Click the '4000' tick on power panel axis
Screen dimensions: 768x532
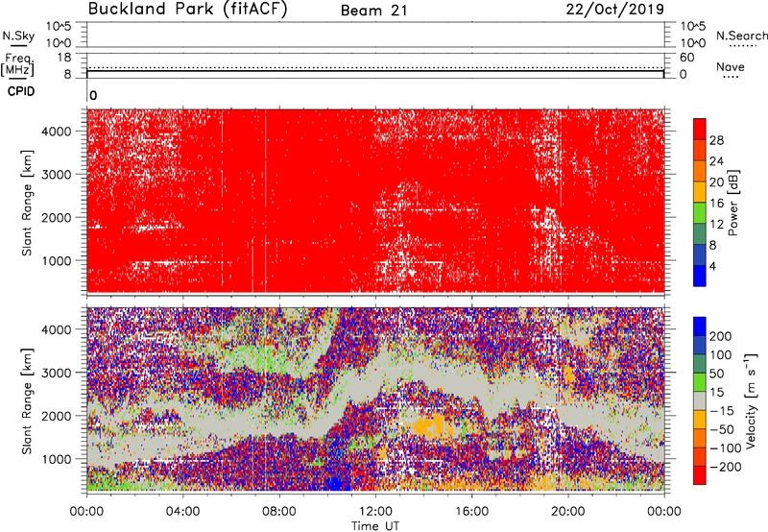tap(57, 132)
